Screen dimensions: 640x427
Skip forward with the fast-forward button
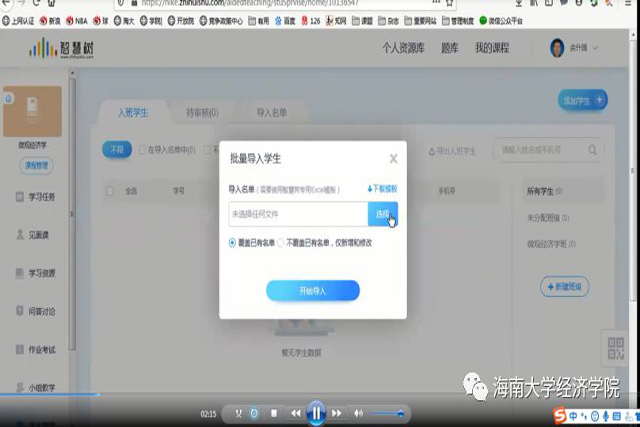336,413
